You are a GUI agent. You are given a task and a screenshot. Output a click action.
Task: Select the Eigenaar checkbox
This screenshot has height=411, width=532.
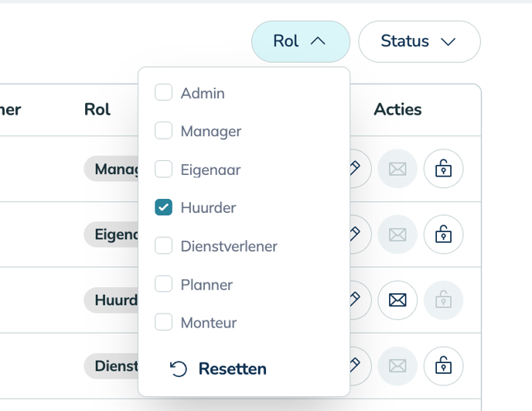(x=163, y=169)
